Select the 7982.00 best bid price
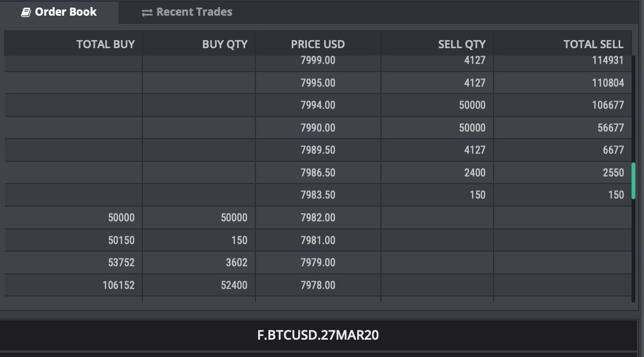Screen dimensions: 644x357 (318, 217)
